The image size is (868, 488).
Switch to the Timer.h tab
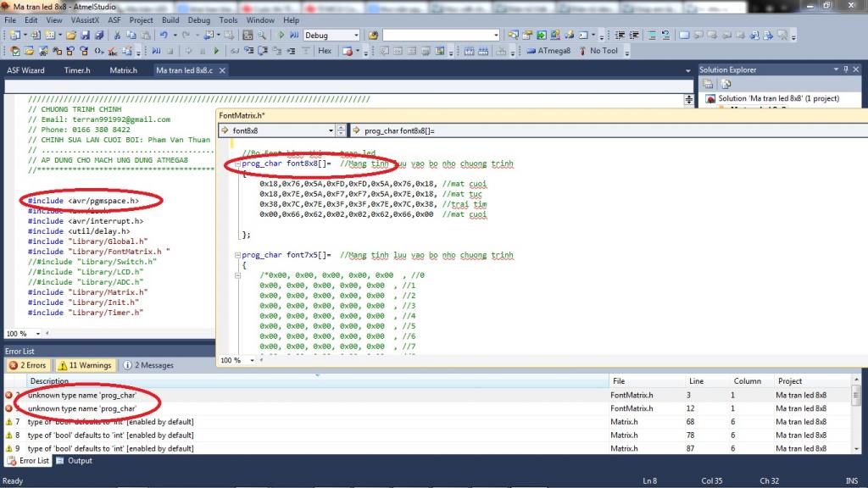click(76, 70)
